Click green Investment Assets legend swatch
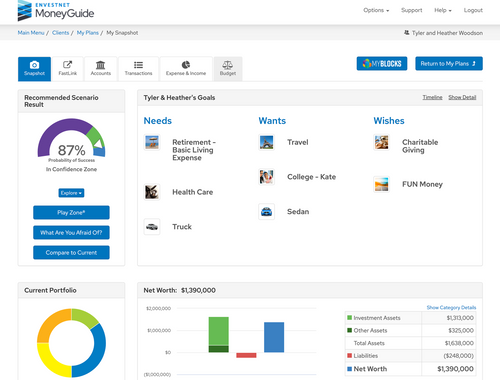The width and height of the screenshot is (500, 380). [349, 318]
